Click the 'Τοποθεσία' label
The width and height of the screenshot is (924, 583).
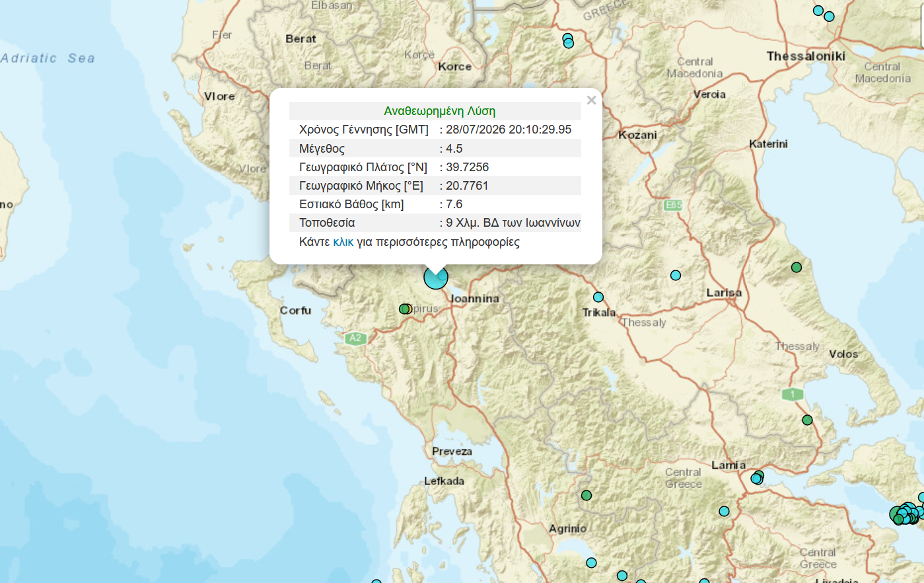(327, 223)
